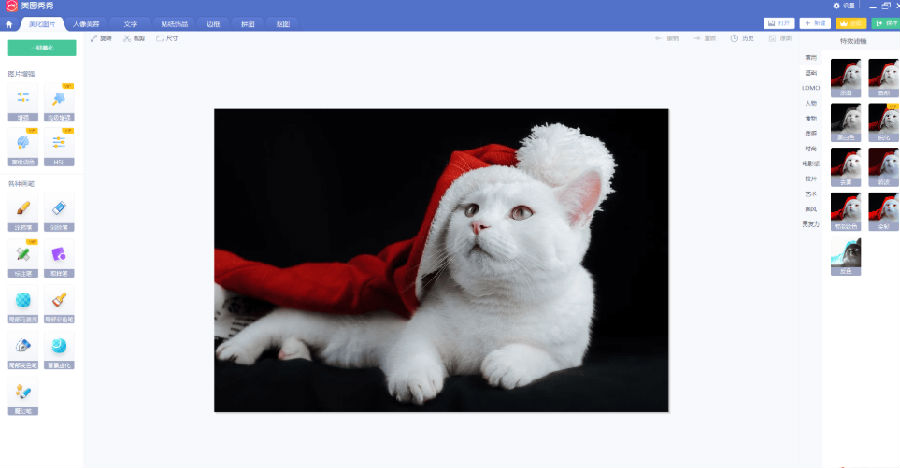Image resolution: width=900 pixels, height=468 pixels.
Task: Click the Meitu app logo in the title bar
Action: click(11, 6)
